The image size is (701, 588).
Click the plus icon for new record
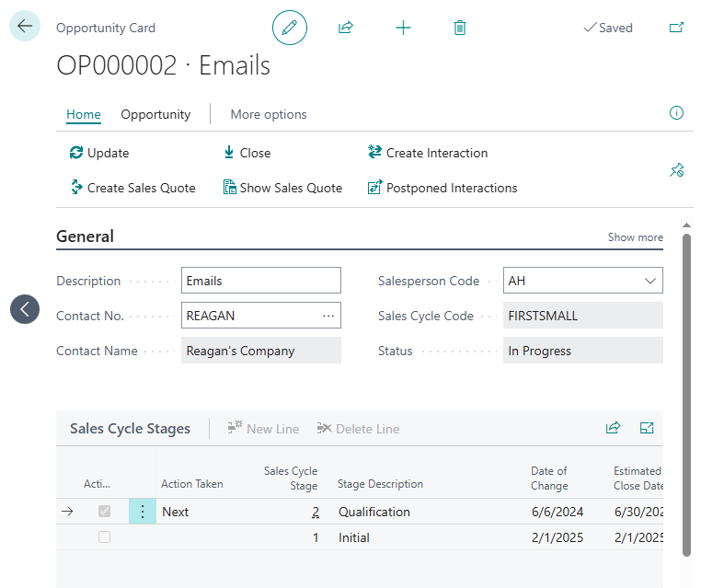point(403,28)
